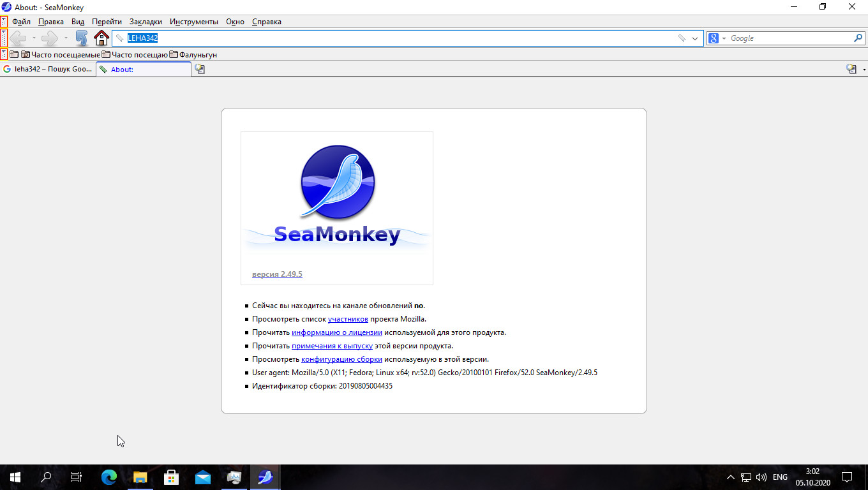
Task: Open Microsoft Edge from the taskbar
Action: pyautogui.click(x=109, y=477)
